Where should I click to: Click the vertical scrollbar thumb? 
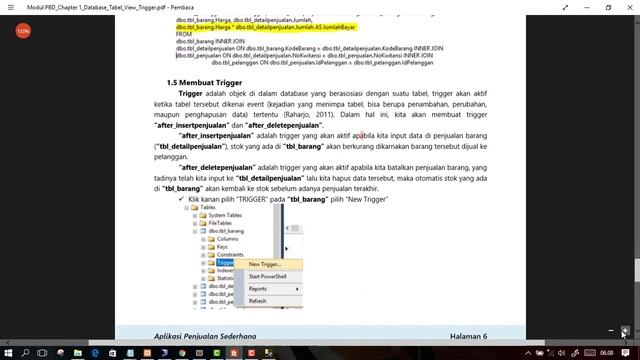pos(637,270)
